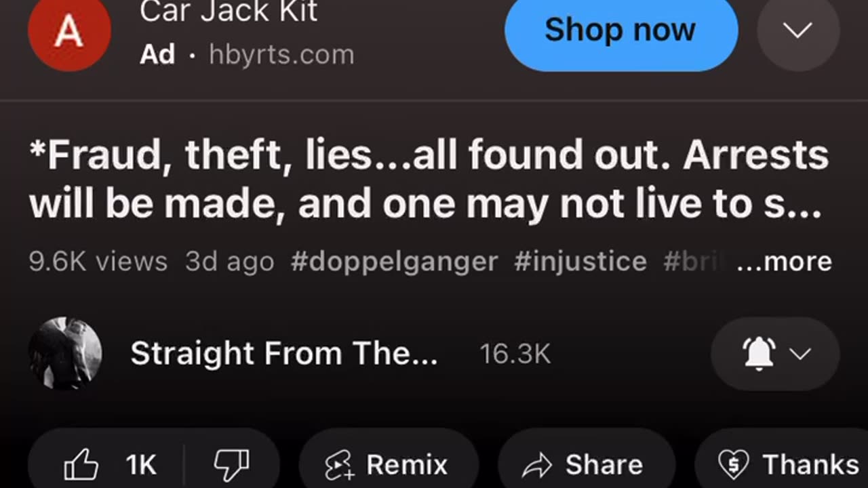Expand description with ...more
868x488 pixels.
pyautogui.click(x=784, y=262)
